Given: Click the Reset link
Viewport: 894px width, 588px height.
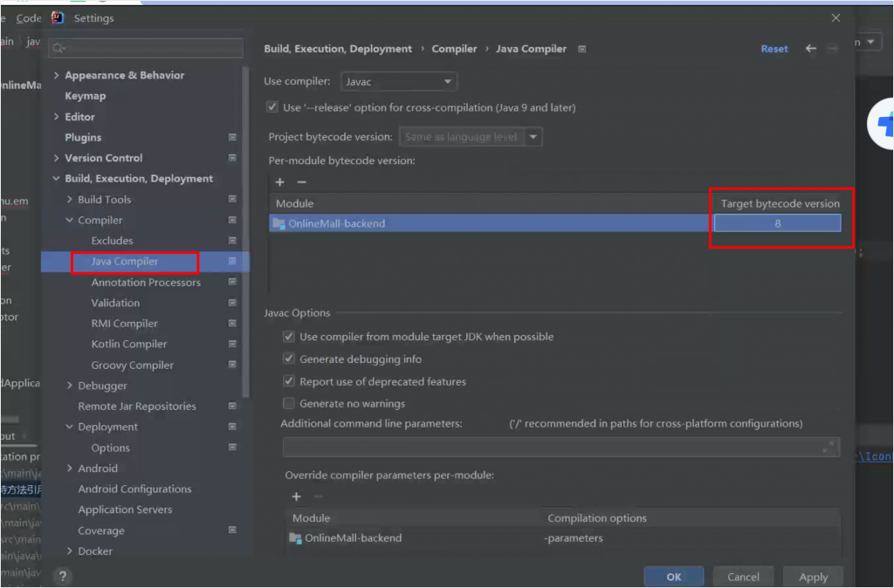Looking at the screenshot, I should click(774, 49).
